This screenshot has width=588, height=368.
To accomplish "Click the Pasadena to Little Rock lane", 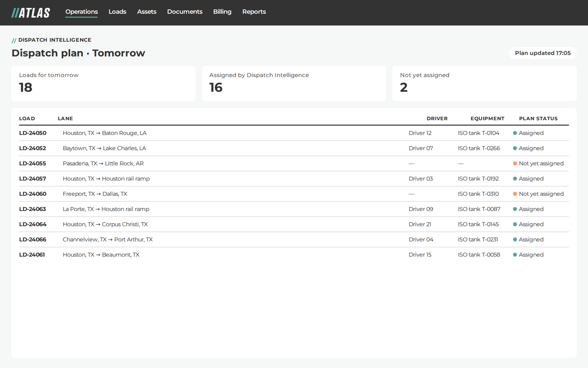I will (103, 163).
